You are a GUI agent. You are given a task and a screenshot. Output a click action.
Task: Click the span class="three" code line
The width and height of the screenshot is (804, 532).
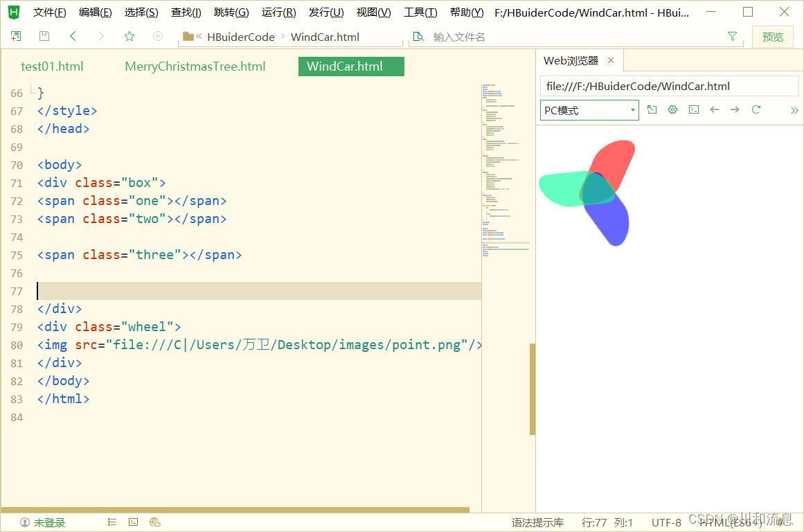click(x=139, y=255)
